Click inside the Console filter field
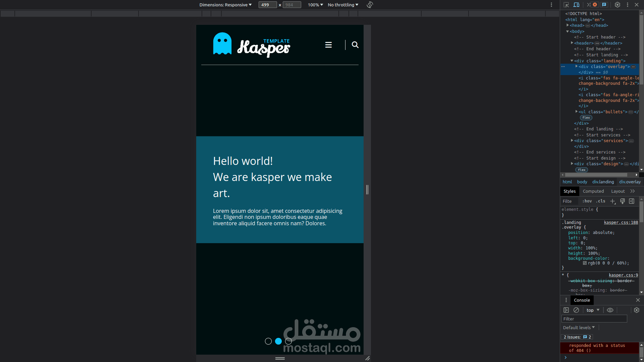This screenshot has height=362, width=644. 594,319
